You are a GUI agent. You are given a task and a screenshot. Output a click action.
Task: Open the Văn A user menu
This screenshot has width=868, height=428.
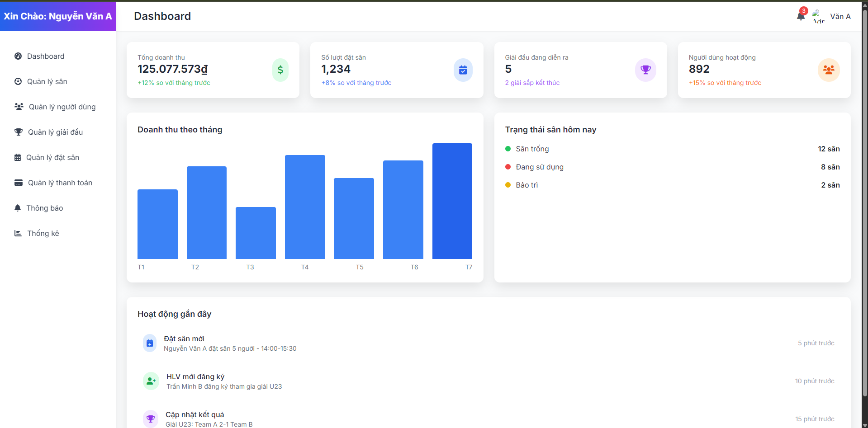[x=840, y=16]
